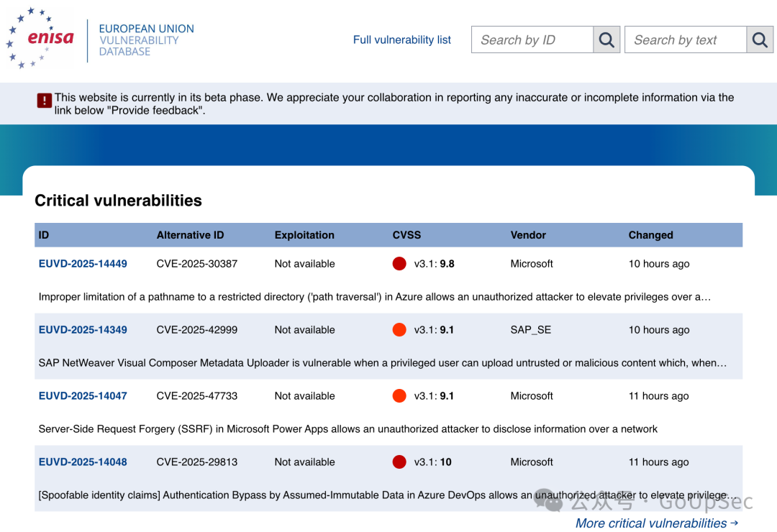Open vulnerability EUVD-2025-14349

(x=83, y=329)
